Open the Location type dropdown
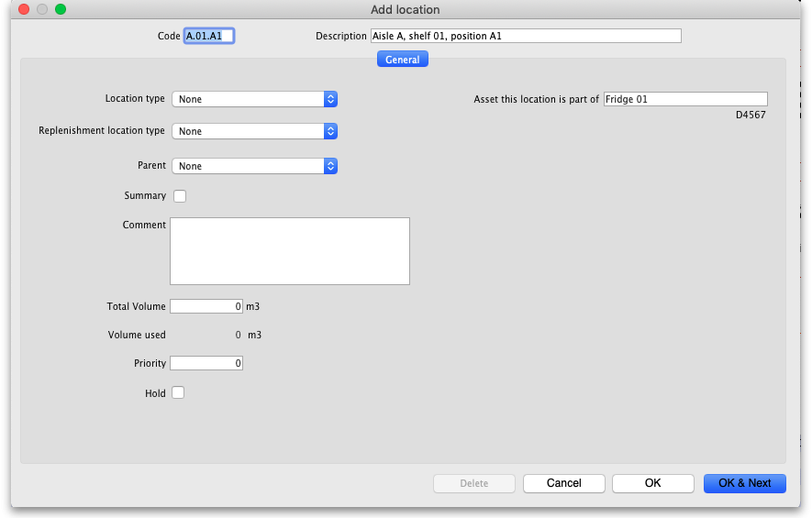Viewport: 812px width, 518px height. (x=254, y=99)
